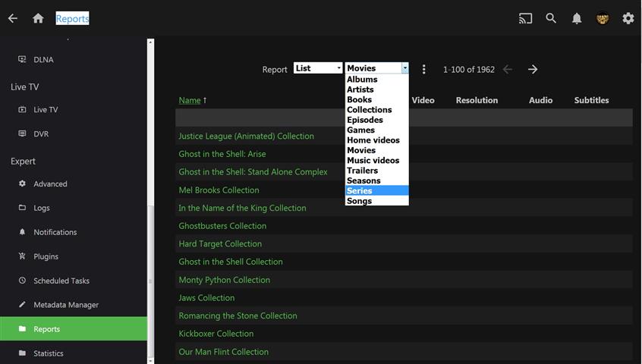Open Mel Brooks Collection link
This screenshot has width=642, height=364.
219,190
